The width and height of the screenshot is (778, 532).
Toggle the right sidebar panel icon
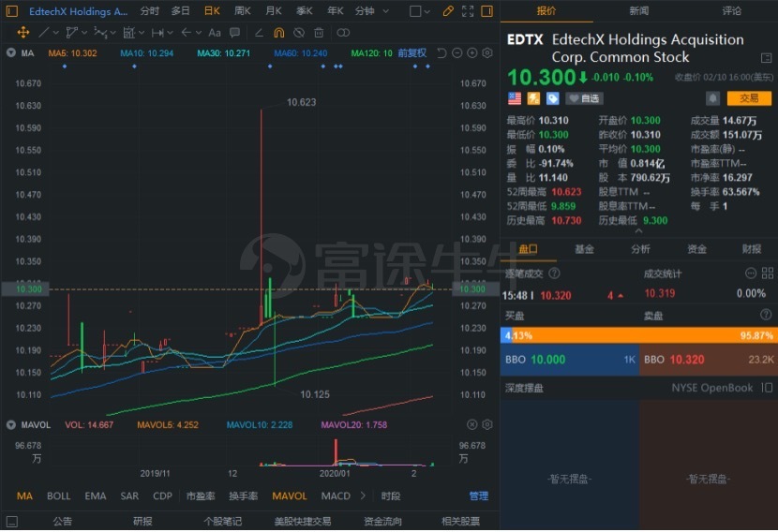coord(487,11)
